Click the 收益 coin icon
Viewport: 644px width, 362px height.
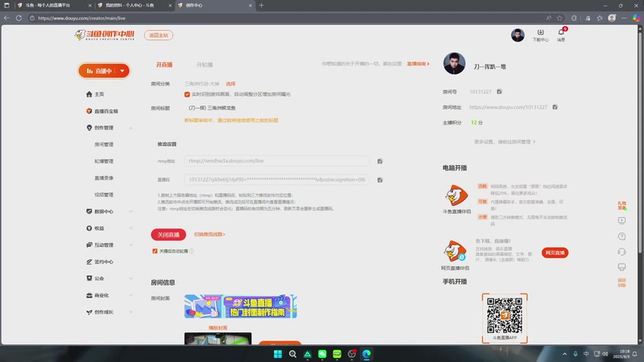(x=89, y=228)
